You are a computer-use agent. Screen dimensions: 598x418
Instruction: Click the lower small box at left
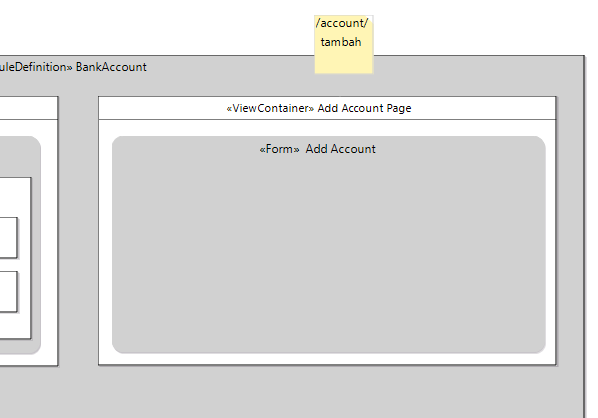[8, 292]
